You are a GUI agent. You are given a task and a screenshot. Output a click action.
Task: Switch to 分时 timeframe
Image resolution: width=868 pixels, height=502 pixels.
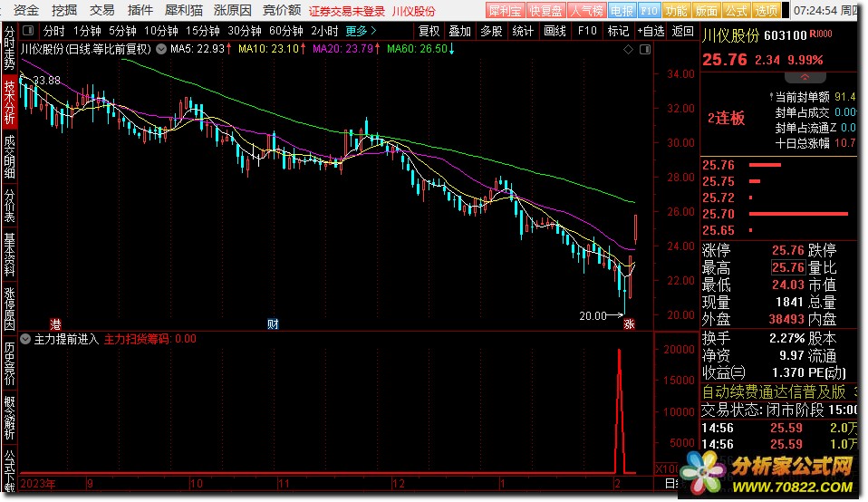point(54,31)
